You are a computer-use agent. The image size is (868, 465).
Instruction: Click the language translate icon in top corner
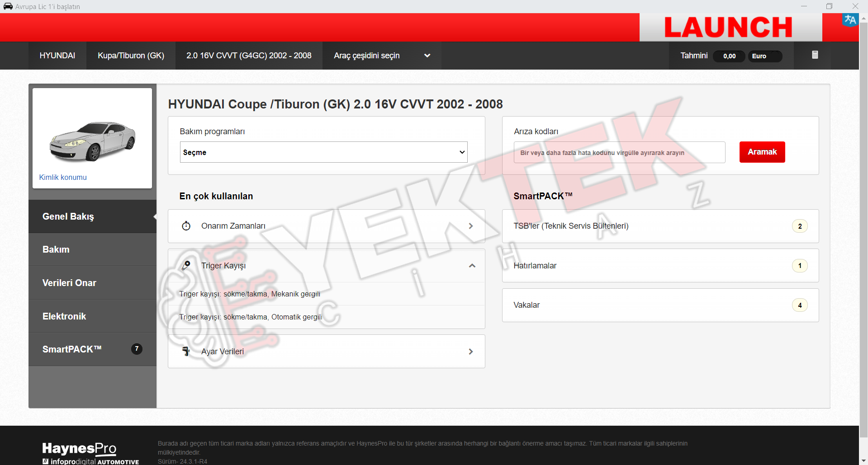coord(850,20)
